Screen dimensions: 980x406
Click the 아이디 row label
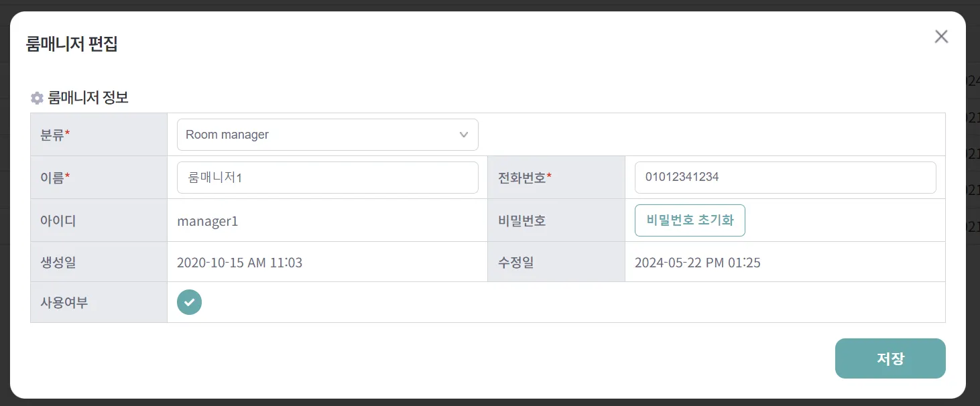click(58, 220)
